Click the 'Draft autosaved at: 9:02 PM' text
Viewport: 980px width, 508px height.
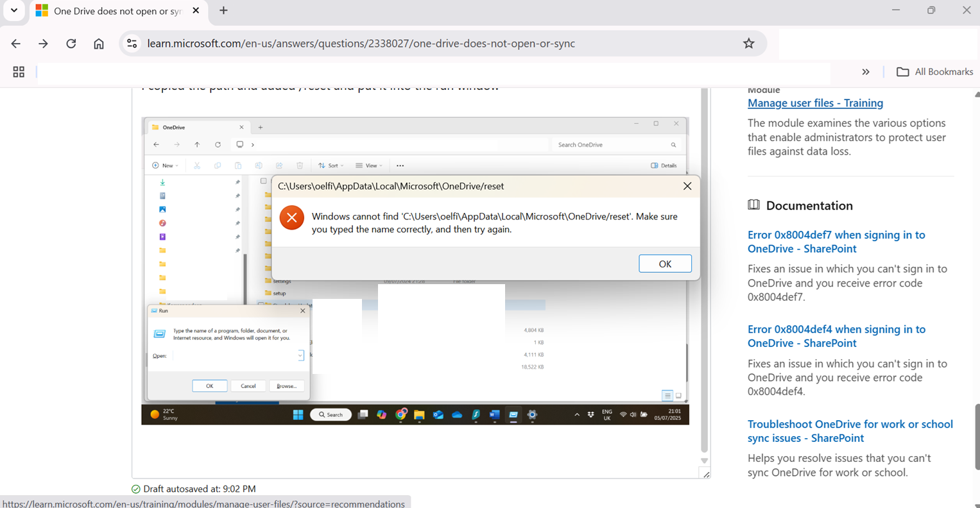200,489
